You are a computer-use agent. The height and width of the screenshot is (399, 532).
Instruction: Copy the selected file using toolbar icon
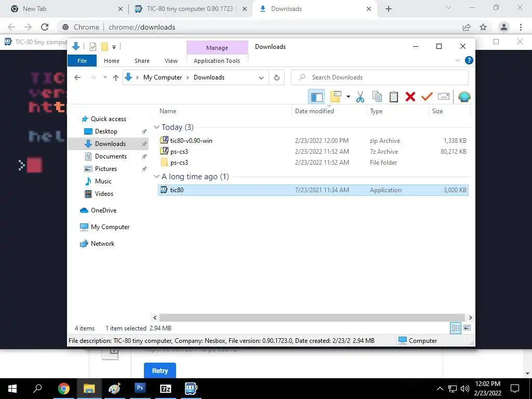377,97
